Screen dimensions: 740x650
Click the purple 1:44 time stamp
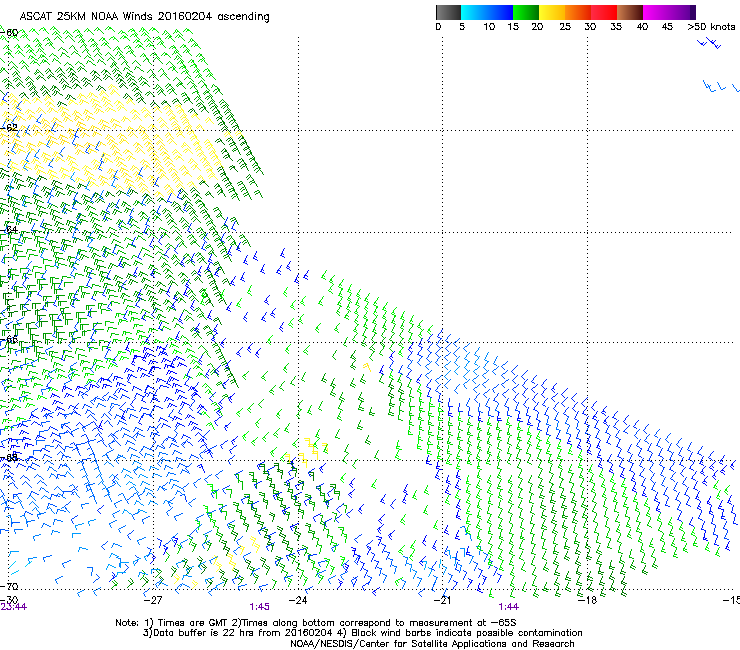[x=508, y=607]
